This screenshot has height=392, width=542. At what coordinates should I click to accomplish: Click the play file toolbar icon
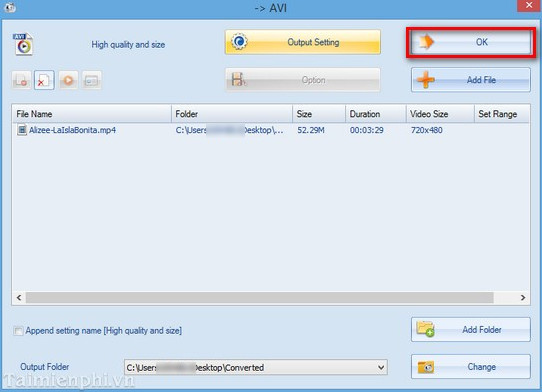coord(68,80)
